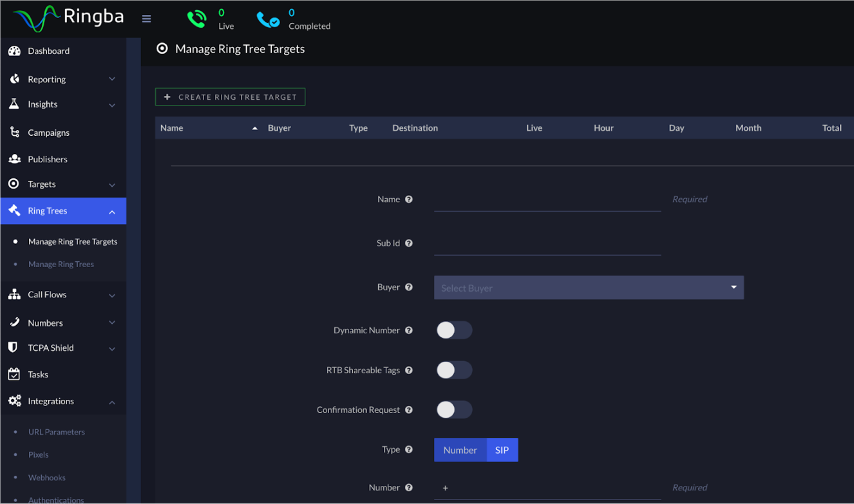Collapse the Integrations section
The height and width of the screenshot is (504, 854).
(x=111, y=401)
